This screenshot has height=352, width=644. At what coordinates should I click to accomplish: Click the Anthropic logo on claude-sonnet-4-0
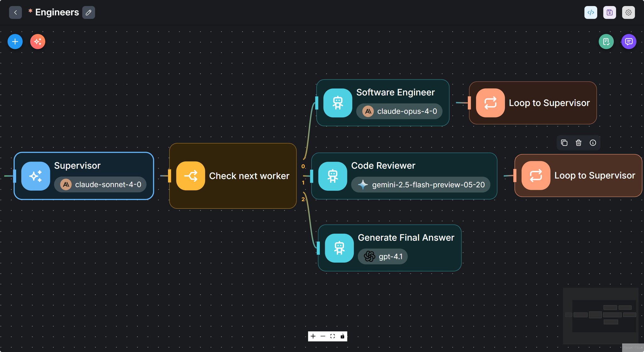pyautogui.click(x=66, y=185)
